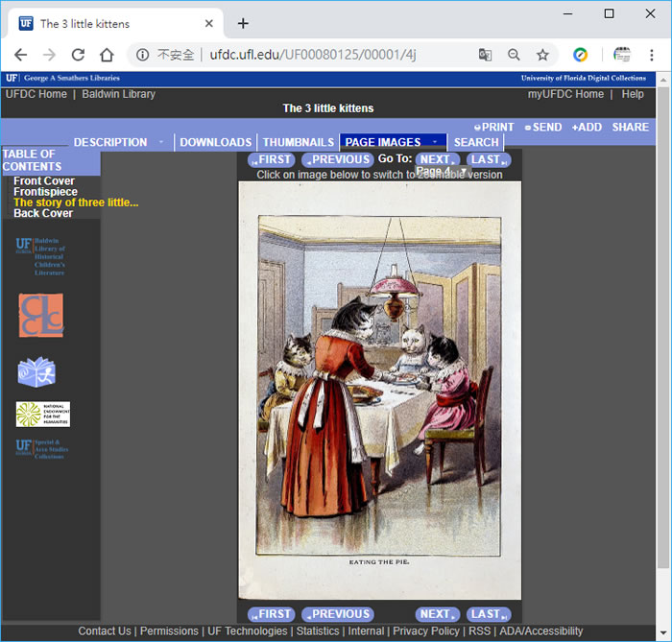This screenshot has width=672, height=642.
Task: Click the circular green-yellow extension icon
Action: (x=580, y=55)
